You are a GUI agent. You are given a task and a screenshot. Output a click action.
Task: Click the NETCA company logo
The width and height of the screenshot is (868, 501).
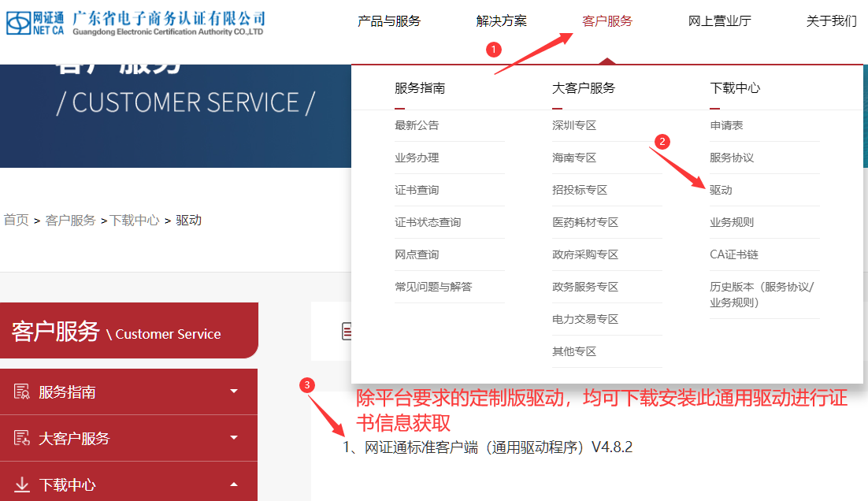point(135,23)
